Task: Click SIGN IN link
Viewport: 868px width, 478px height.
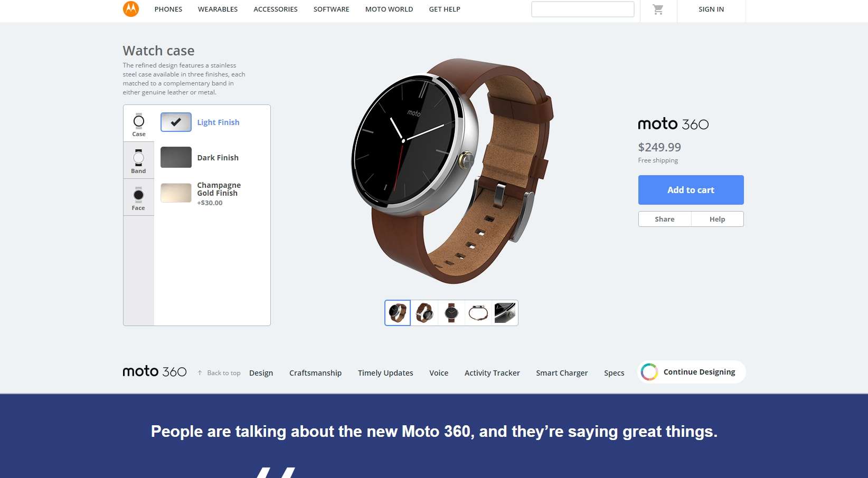Action: [x=711, y=9]
